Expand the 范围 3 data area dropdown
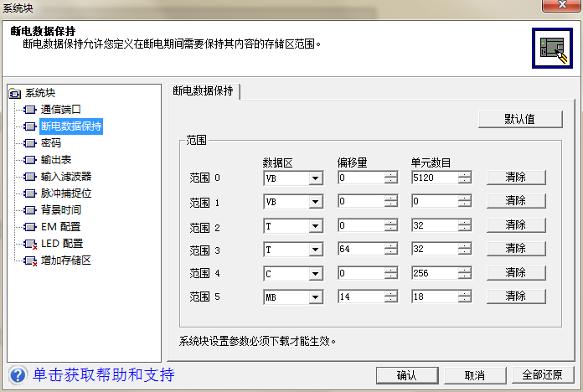Screen dimensions: 583x392 click(x=315, y=250)
